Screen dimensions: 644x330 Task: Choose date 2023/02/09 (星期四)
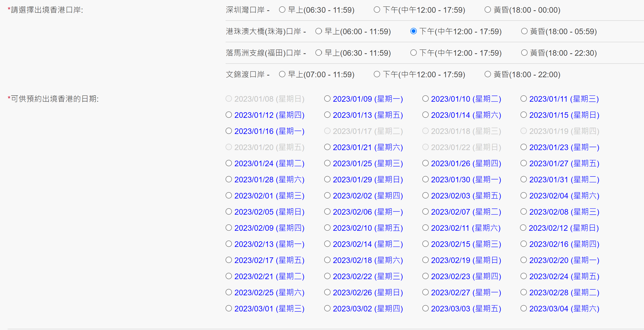click(x=229, y=228)
